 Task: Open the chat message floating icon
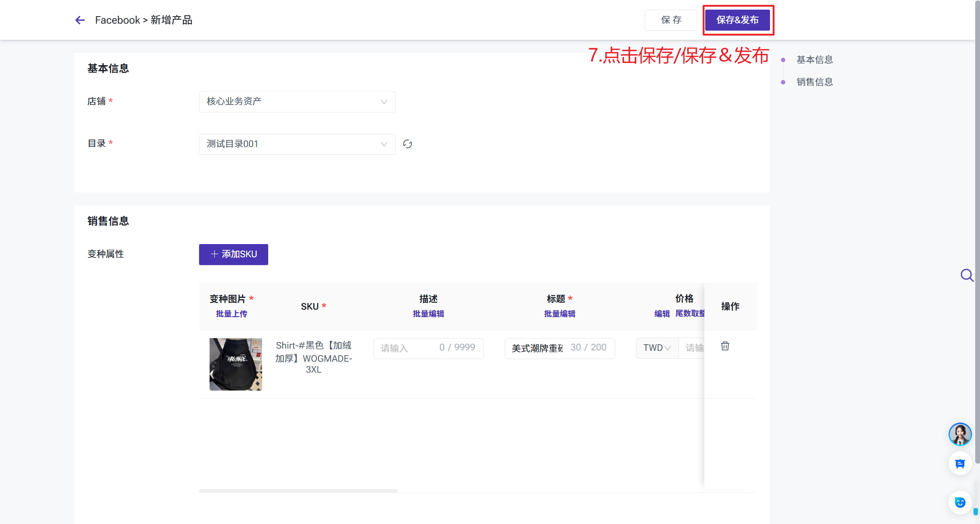pyautogui.click(x=960, y=464)
